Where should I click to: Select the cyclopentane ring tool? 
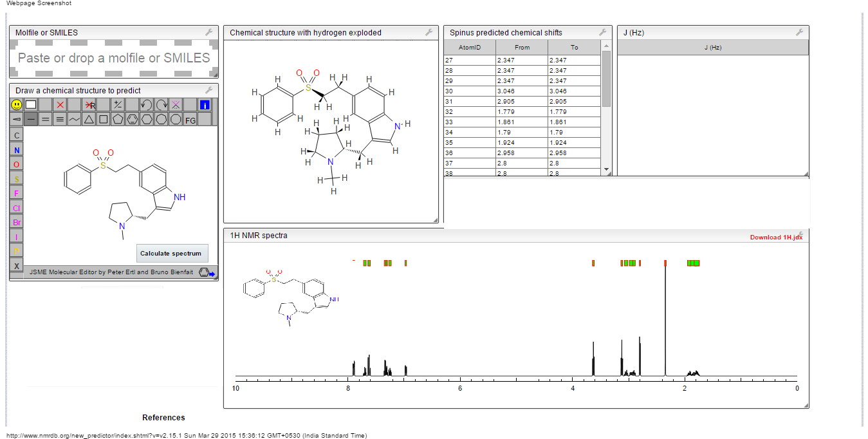click(118, 119)
